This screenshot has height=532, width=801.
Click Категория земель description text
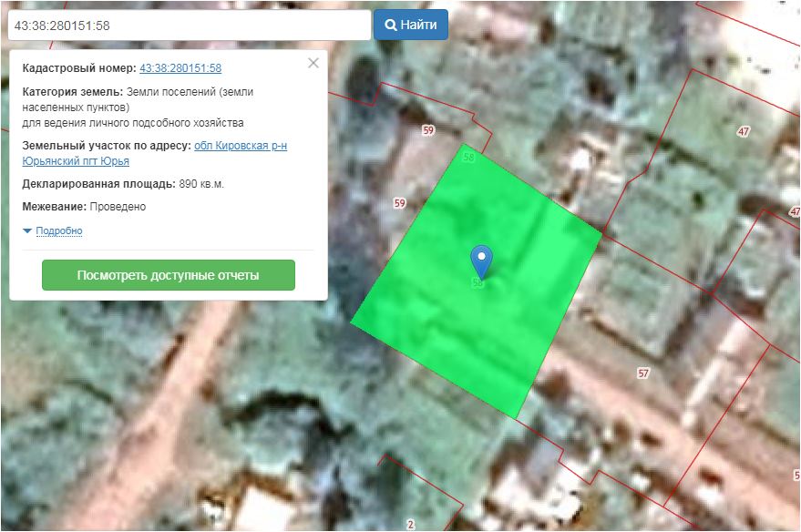pyautogui.click(x=138, y=107)
